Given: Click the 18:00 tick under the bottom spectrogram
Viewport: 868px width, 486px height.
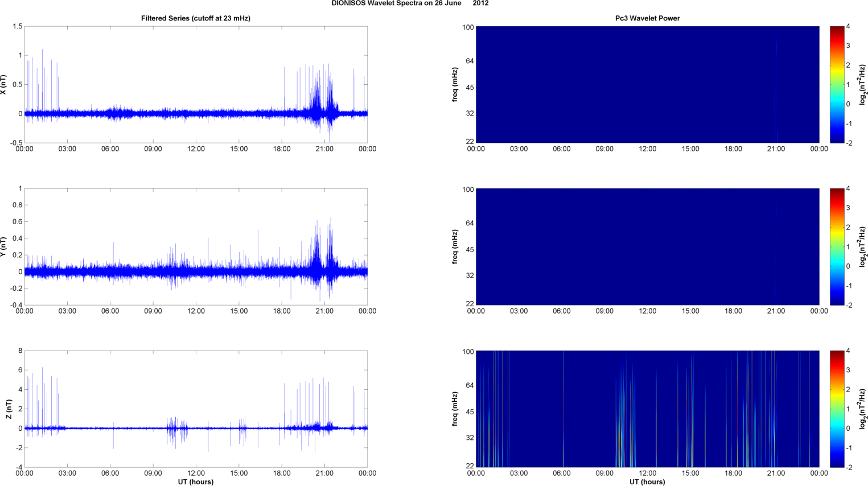Looking at the screenshot, I should 733,473.
